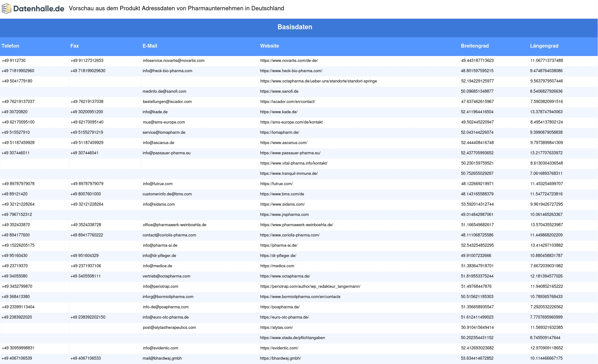598x364 pixels.
Task: Select email medinfo.de@sanofi.com
Action: [164, 91]
